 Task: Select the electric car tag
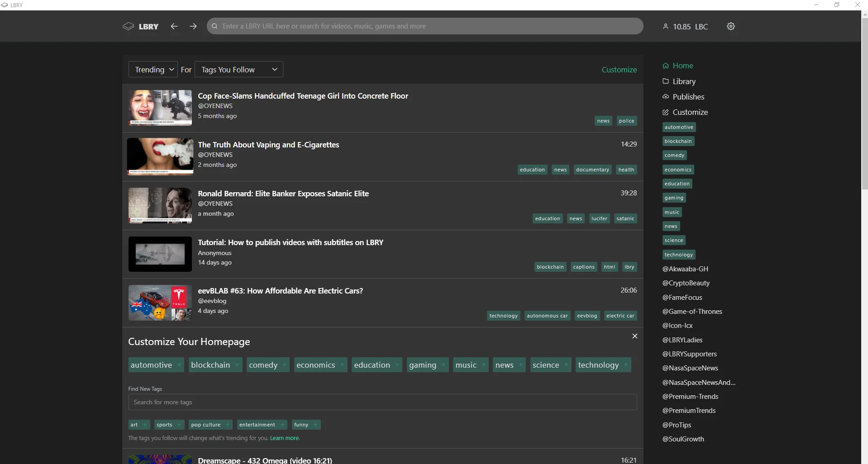click(x=620, y=316)
